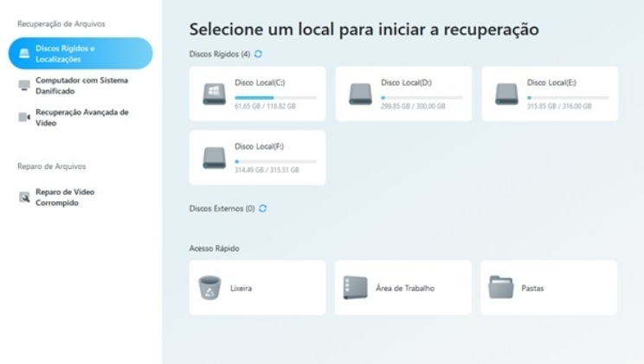Click the usage bar of Disco Local(E:)
The height and width of the screenshot is (364, 644).
pyautogui.click(x=568, y=98)
